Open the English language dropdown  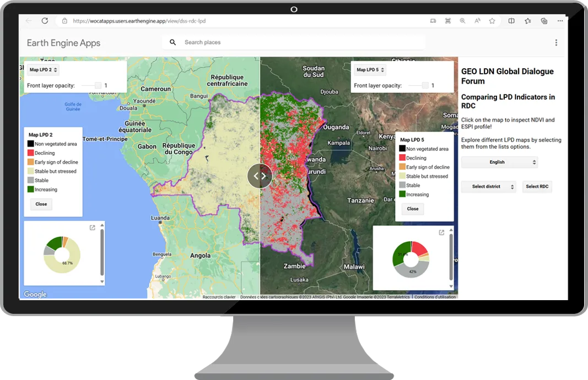(x=499, y=162)
